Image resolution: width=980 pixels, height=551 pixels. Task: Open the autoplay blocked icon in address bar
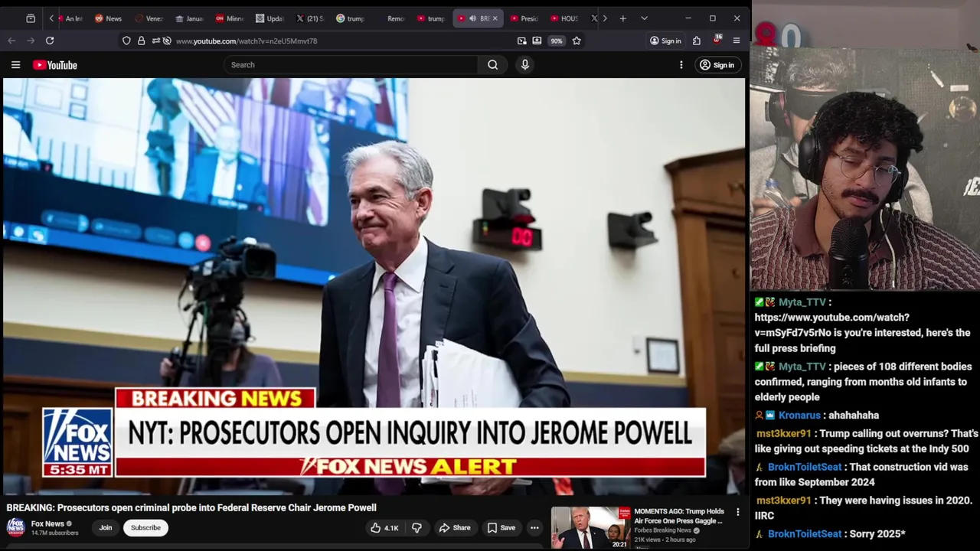167,41
